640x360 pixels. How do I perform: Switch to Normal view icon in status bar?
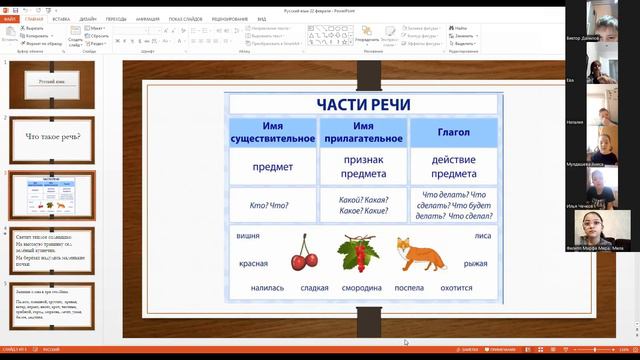(x=528, y=350)
